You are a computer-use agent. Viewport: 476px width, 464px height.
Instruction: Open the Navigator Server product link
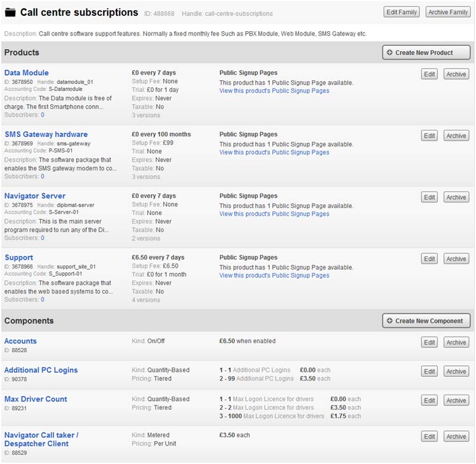[x=35, y=196]
